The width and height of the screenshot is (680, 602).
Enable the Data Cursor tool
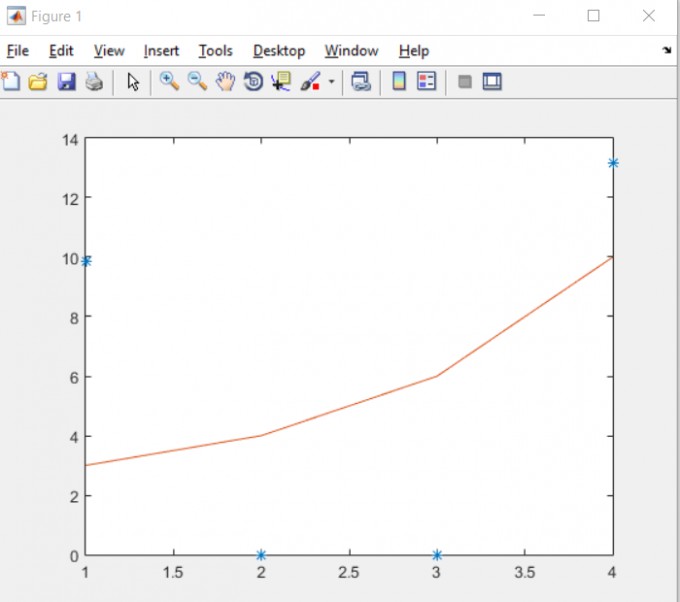(281, 82)
